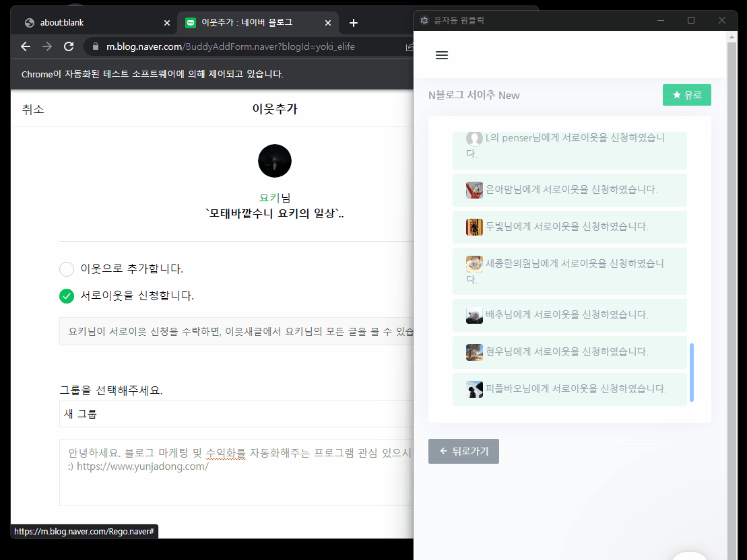
Task: Click the share icon in address bar
Action: click(410, 46)
